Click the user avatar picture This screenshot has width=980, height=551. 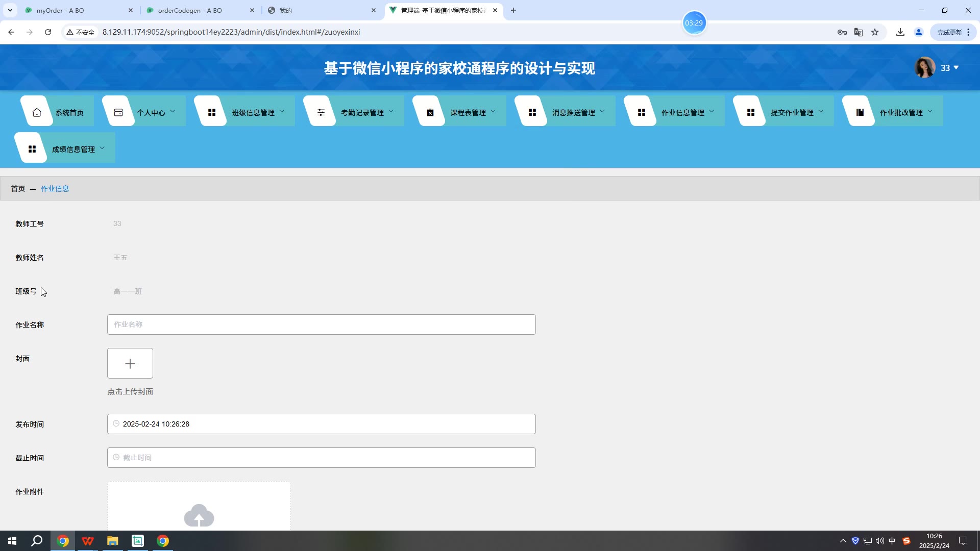[925, 67]
